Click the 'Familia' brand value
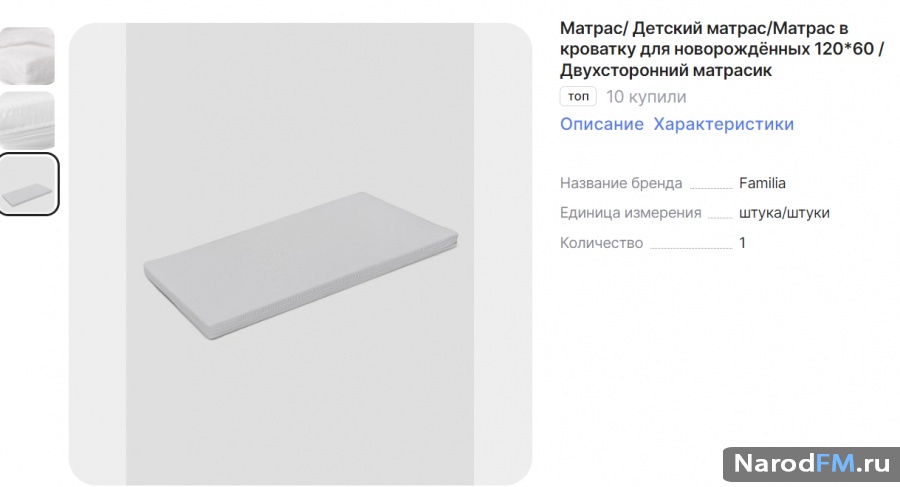 point(762,183)
